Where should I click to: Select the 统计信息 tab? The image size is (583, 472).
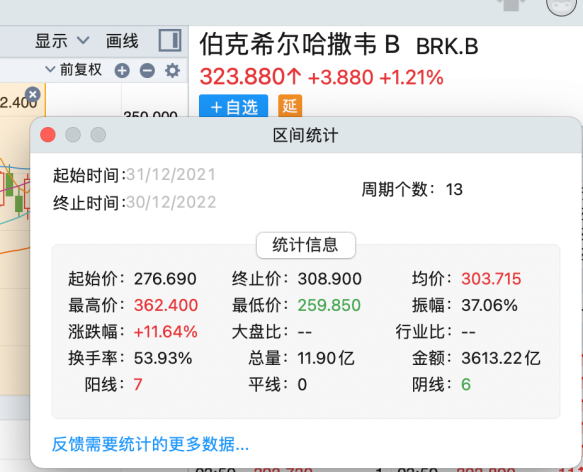click(x=306, y=245)
